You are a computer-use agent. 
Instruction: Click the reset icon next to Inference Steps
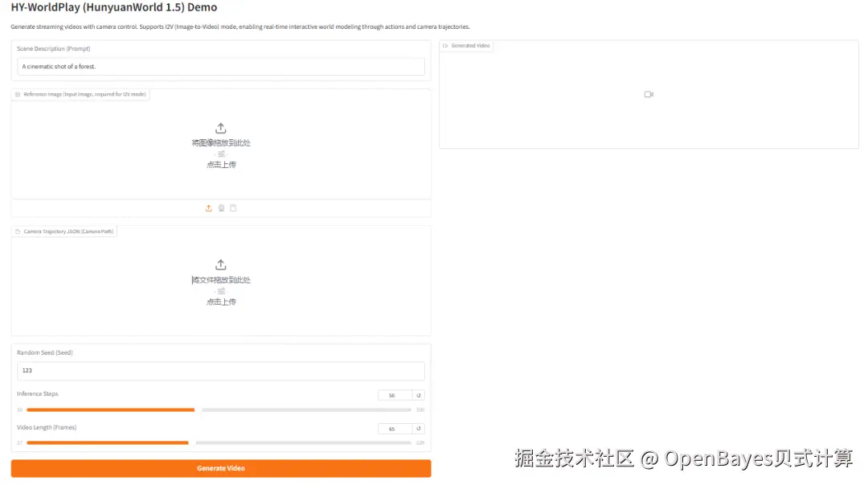419,395
